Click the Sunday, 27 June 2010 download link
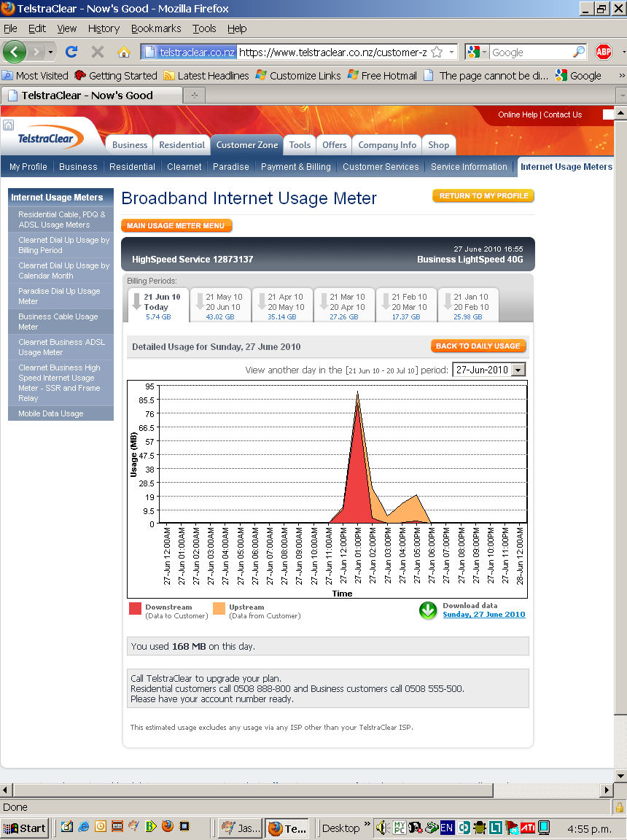Screen dimensions: 627x840 coord(484,615)
